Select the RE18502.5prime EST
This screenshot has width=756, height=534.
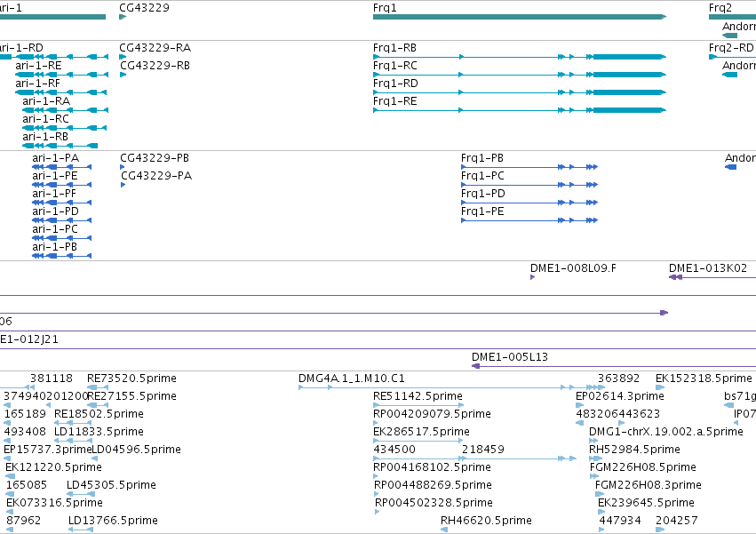73,423
